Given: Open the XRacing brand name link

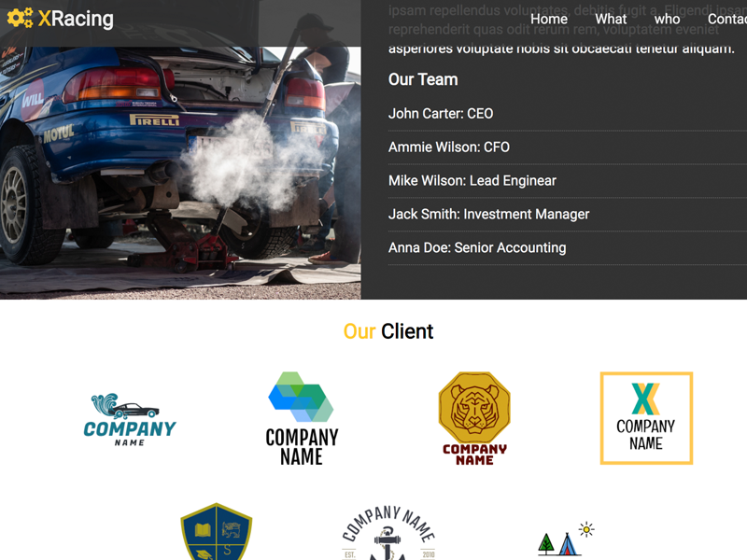Looking at the screenshot, I should (76, 19).
